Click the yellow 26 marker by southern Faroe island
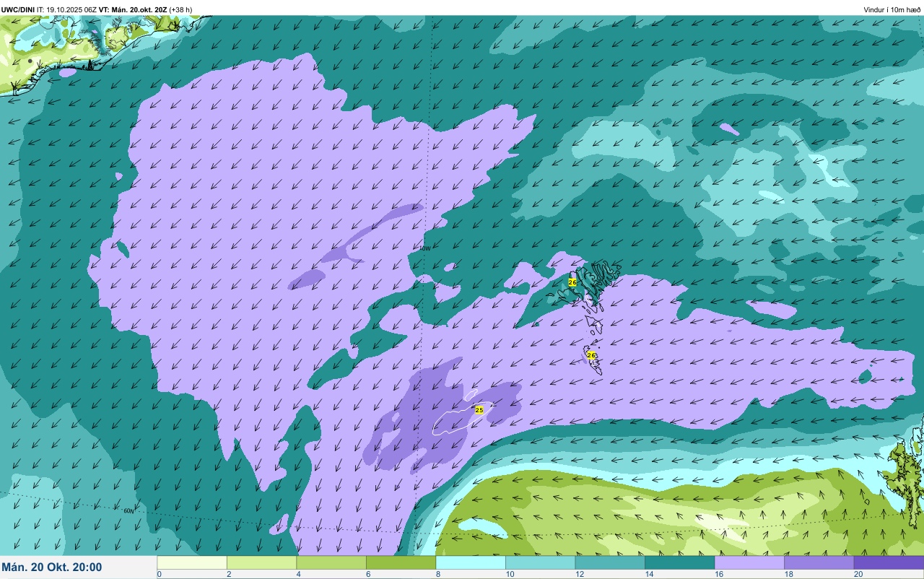 click(x=591, y=355)
